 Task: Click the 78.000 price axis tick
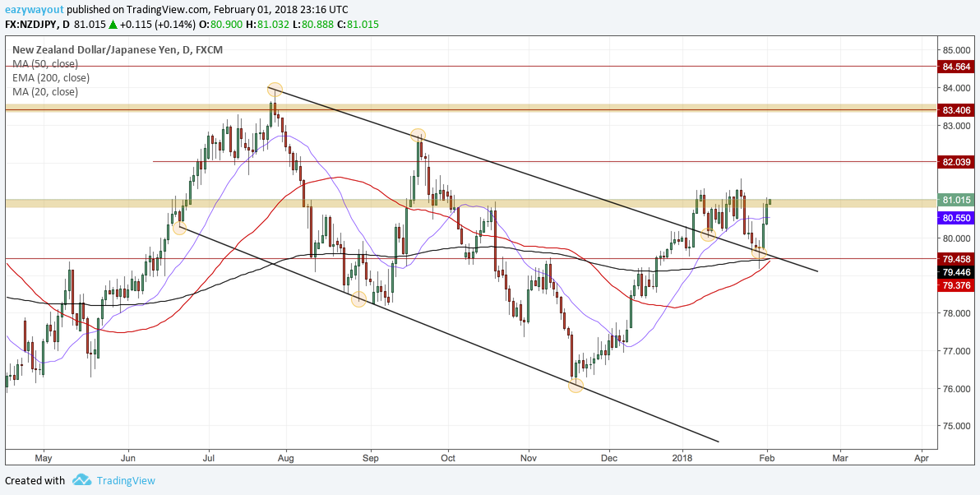[x=956, y=313]
